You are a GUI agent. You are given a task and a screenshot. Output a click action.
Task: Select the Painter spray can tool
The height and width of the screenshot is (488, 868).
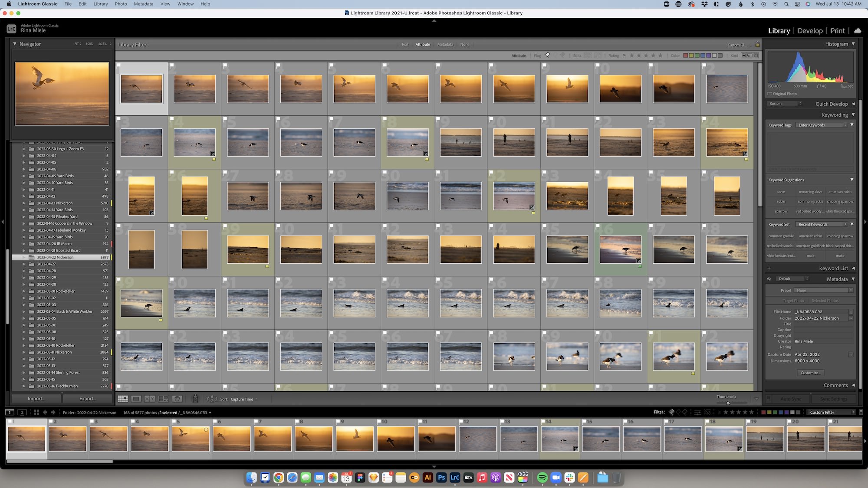pos(195,399)
